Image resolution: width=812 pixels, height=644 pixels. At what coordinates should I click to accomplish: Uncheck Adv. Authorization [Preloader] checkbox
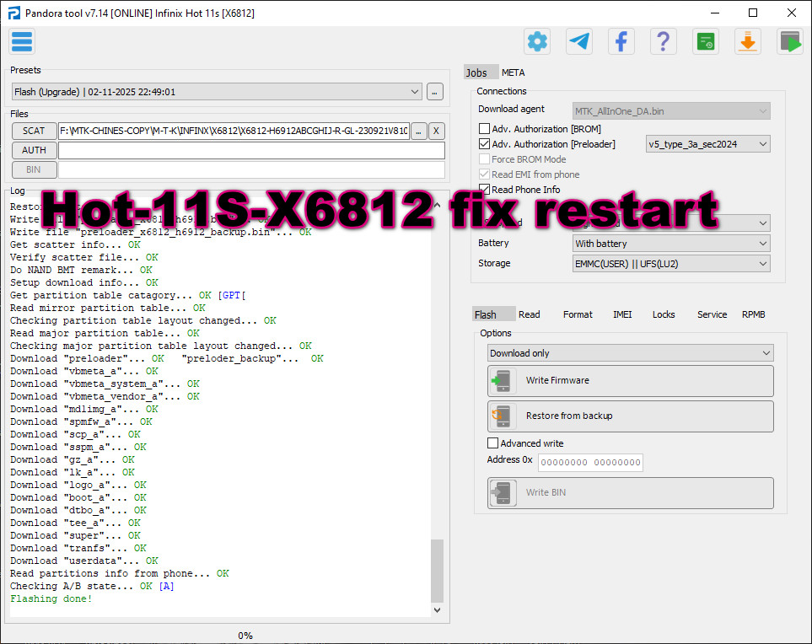(484, 144)
